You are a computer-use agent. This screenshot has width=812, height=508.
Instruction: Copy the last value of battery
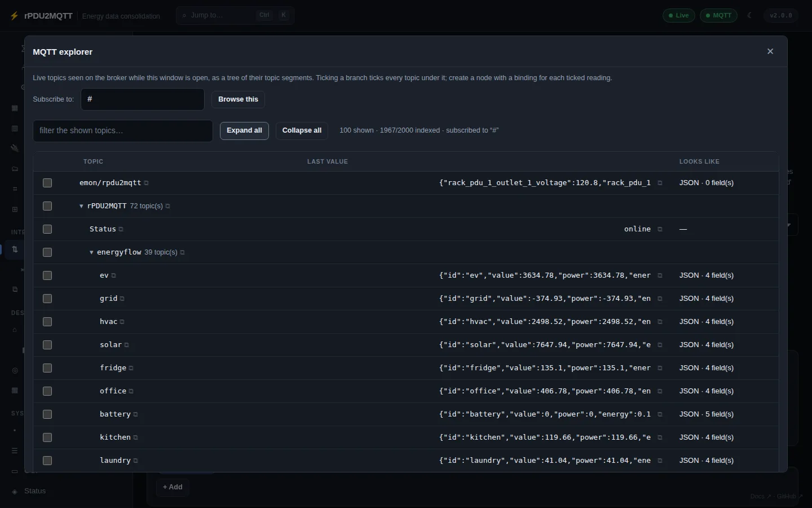point(660,414)
